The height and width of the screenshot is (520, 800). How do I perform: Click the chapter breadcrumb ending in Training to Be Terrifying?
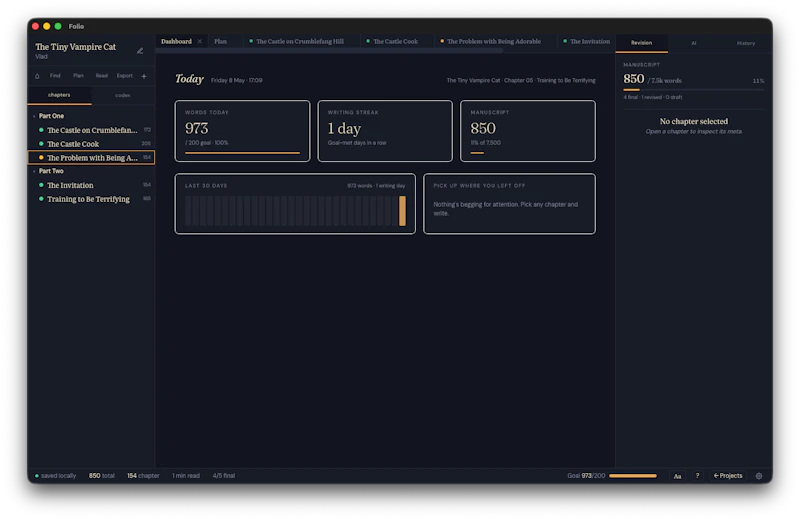(521, 80)
